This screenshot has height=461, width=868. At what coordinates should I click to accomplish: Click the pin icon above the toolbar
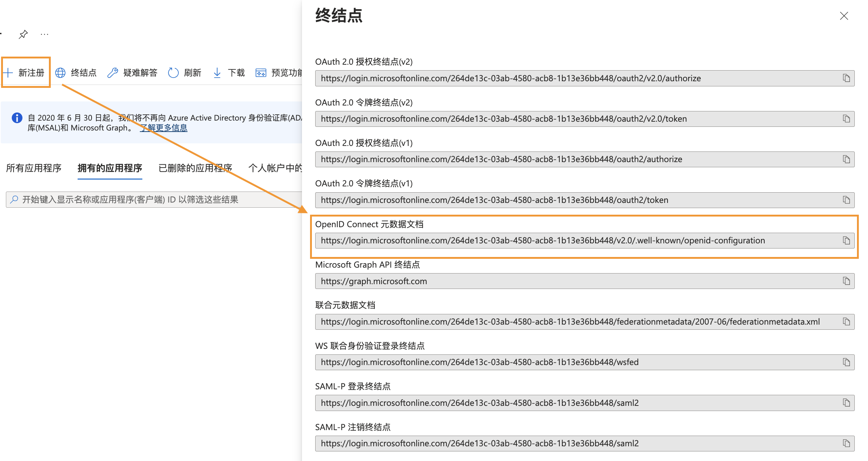(23, 34)
